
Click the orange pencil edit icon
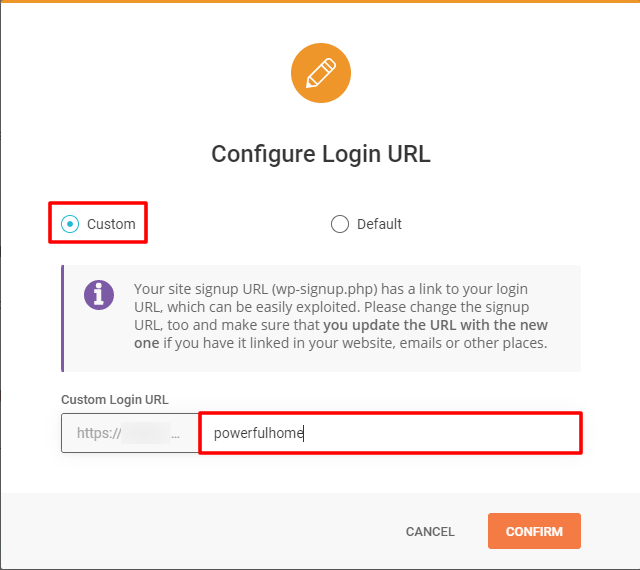321,73
